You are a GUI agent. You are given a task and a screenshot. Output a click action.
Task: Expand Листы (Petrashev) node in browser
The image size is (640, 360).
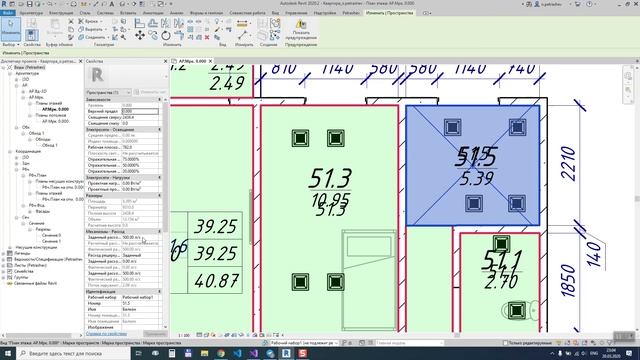pos(3,265)
